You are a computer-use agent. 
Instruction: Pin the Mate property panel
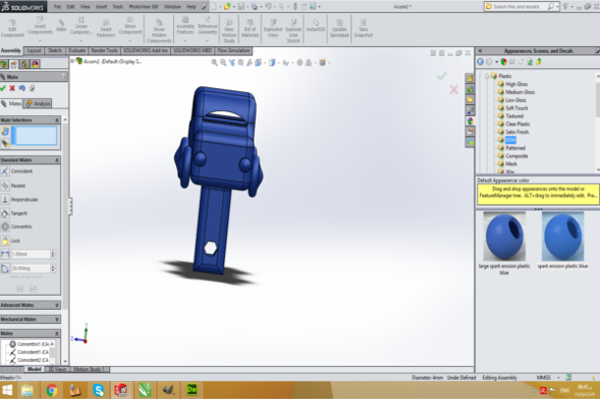click(x=32, y=88)
